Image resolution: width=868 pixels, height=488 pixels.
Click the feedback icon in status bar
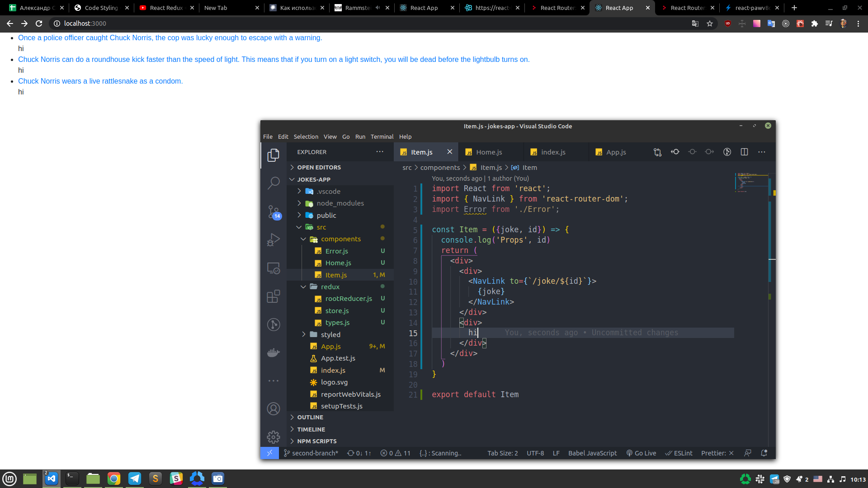pos(748,453)
